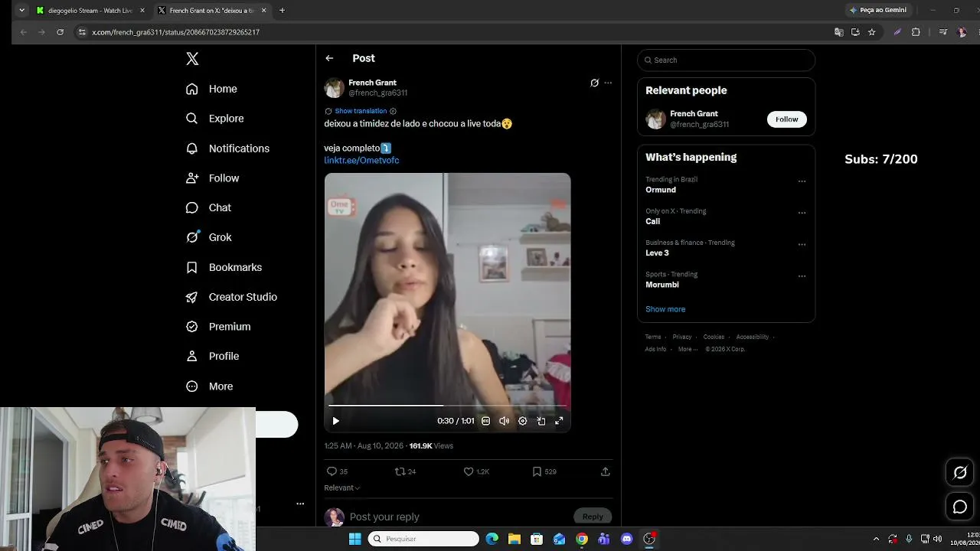Open the X logo home link
This screenshot has height=551, width=980.
(192, 59)
